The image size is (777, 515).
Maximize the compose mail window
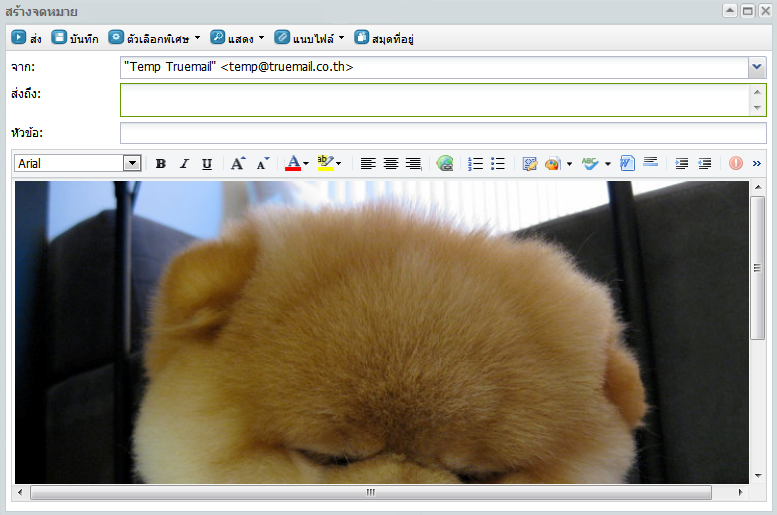tap(748, 10)
